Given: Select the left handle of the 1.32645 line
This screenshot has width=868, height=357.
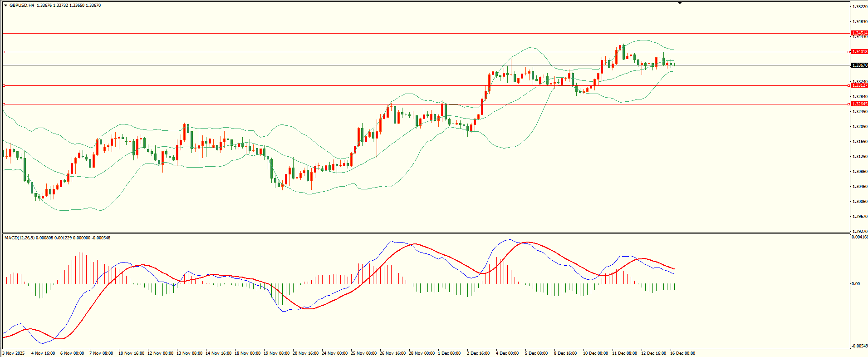Looking at the screenshot, I should [4, 104].
